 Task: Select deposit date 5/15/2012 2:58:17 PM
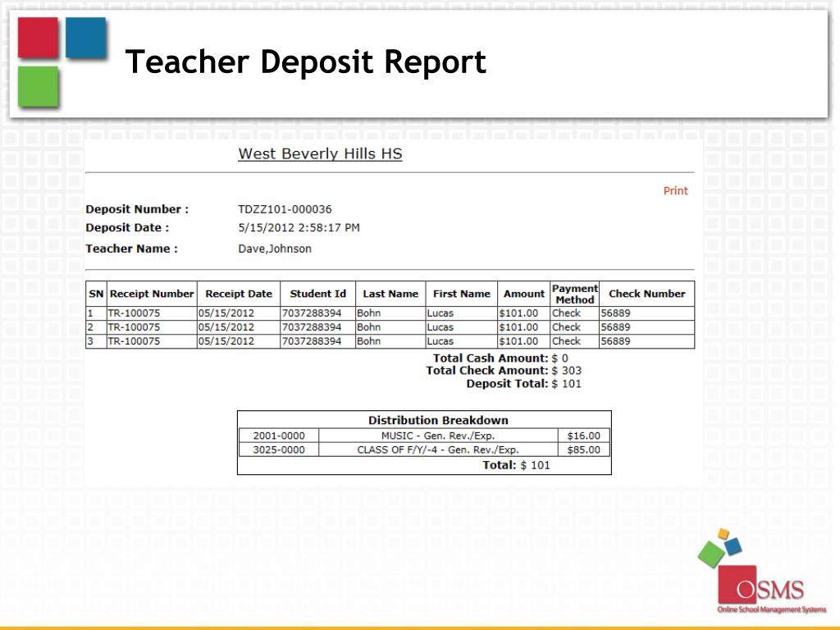pyautogui.click(x=299, y=228)
